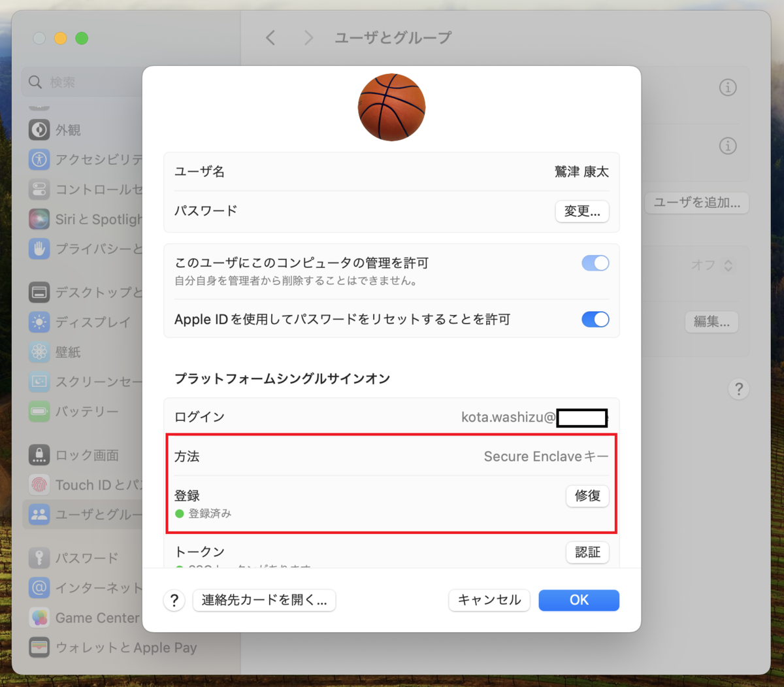Click the 編集... button in the background window
Screen dimensions: 784x687
tap(711, 322)
